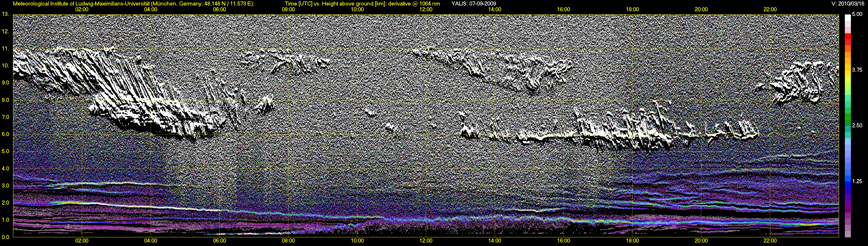Click the 8.0 km height axis label
Viewport: 868px width, 246px height.
[x=5, y=100]
